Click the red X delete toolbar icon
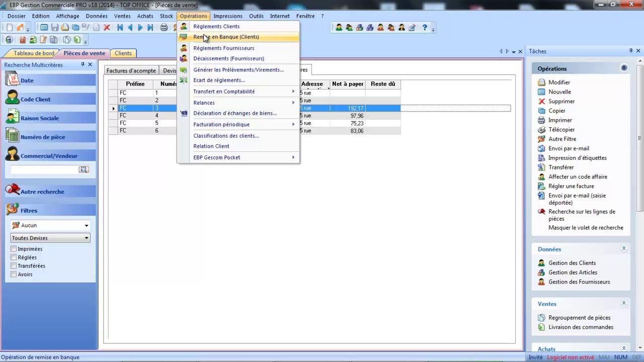 107,28
